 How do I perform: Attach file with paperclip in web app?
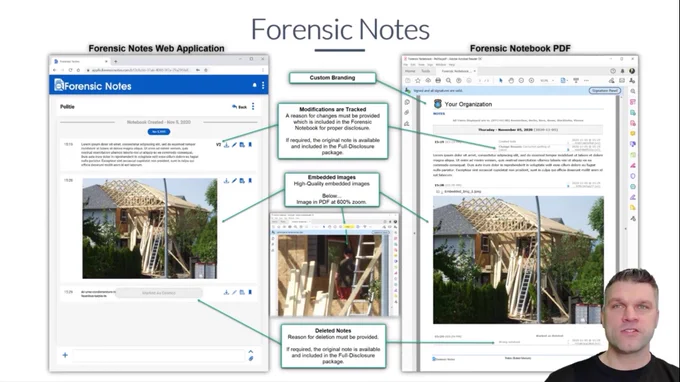pyautogui.click(x=251, y=359)
